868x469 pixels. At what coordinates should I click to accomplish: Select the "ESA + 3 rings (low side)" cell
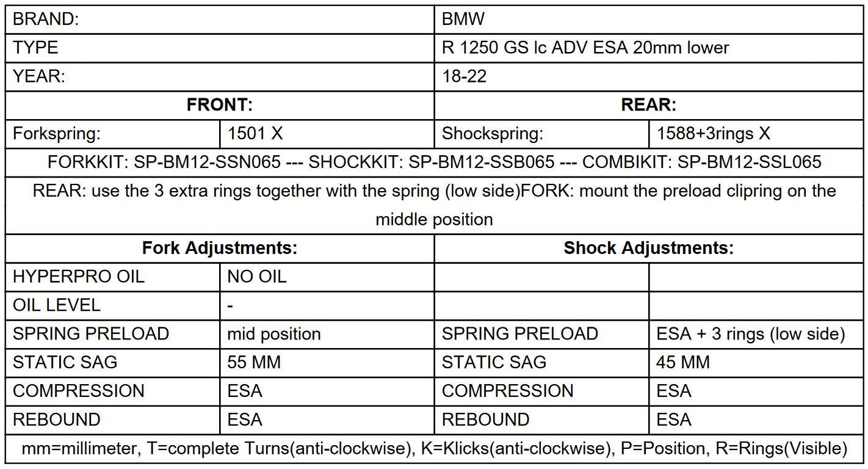tap(750, 334)
